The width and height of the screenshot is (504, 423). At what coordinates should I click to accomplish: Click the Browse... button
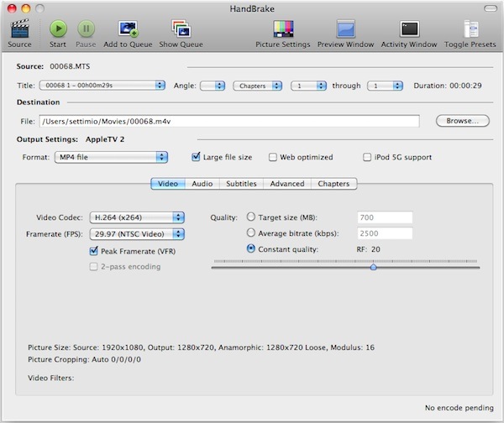coord(463,121)
